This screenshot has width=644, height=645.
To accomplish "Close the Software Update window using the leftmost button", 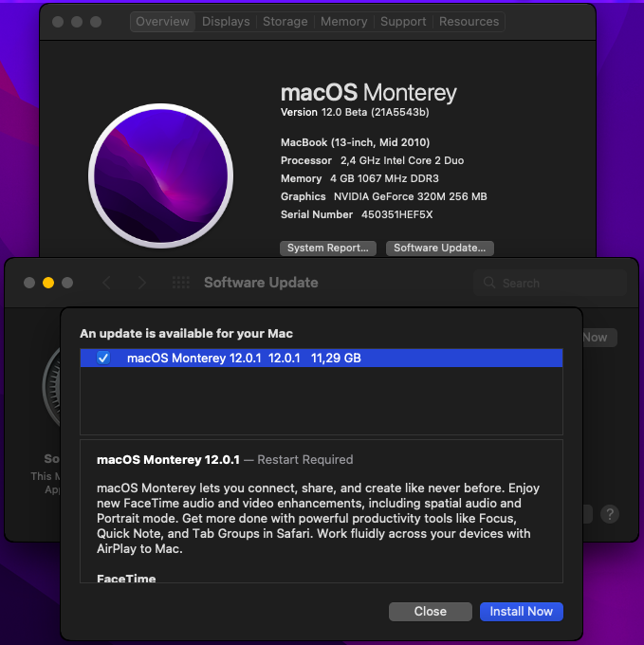I will point(29,283).
